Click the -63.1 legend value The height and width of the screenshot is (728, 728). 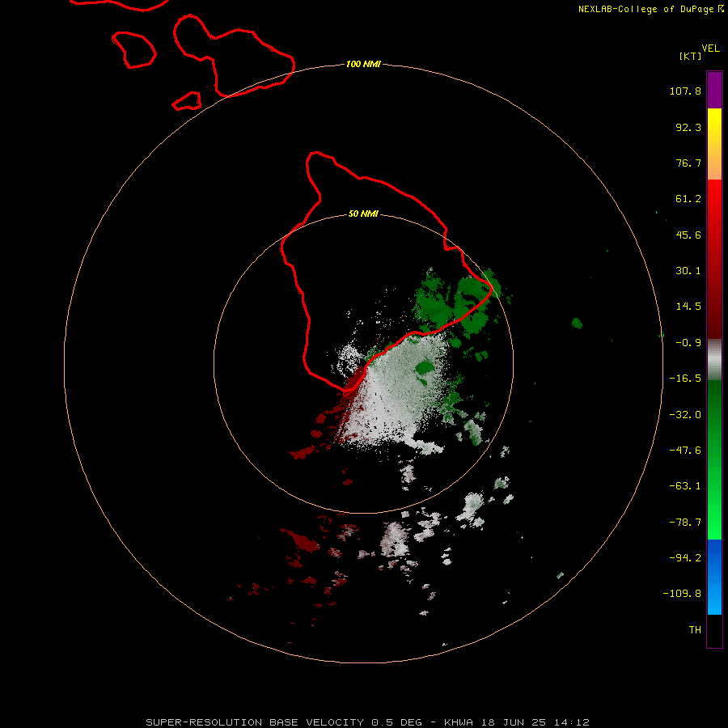click(x=685, y=486)
